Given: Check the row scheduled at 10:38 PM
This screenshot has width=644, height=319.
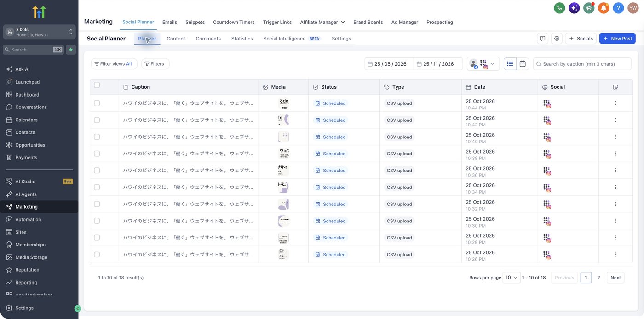Looking at the screenshot, I should pyautogui.click(x=97, y=154).
